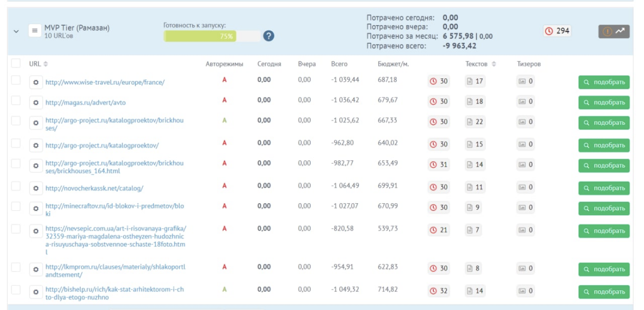Viewport: 644px width, 310px height.
Task: Click the 75% launch readiness progress bar
Action: click(212, 36)
